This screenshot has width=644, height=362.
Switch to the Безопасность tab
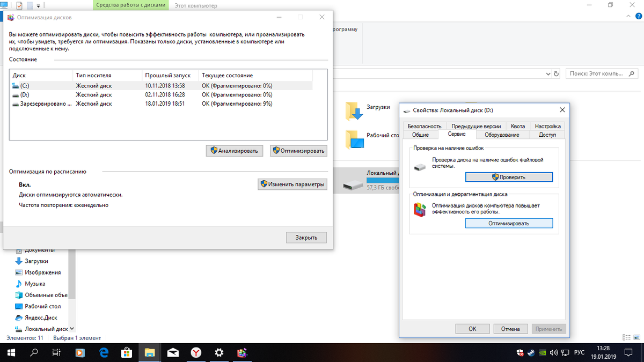[x=424, y=126]
